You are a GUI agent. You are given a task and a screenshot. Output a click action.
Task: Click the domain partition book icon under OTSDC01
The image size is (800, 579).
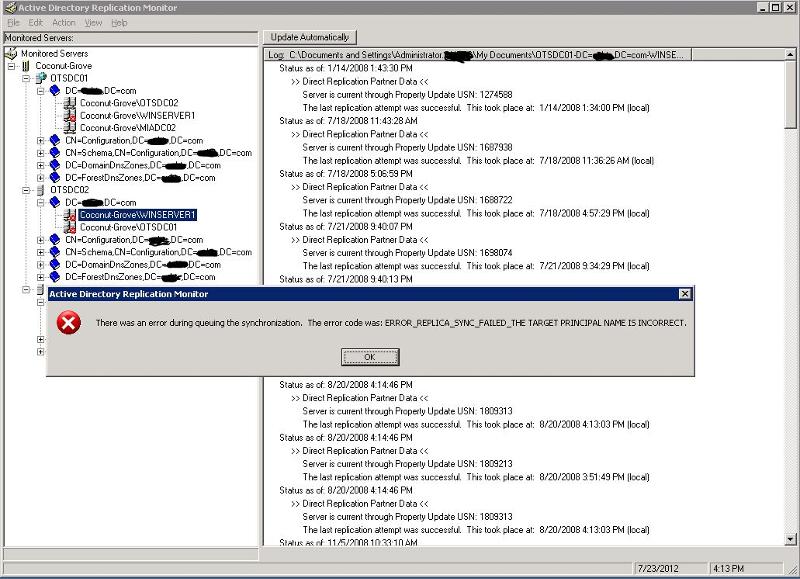(55, 90)
